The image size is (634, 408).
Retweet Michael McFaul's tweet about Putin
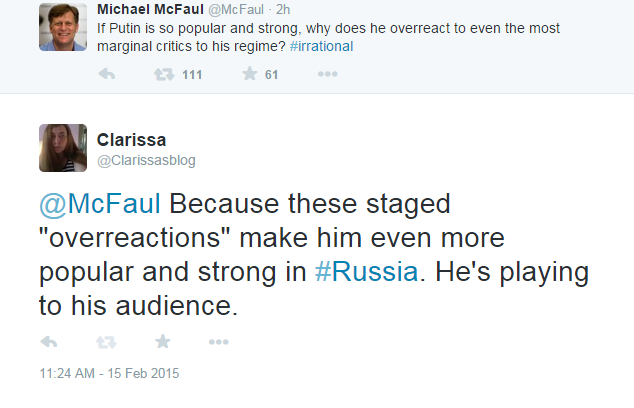click(x=162, y=74)
